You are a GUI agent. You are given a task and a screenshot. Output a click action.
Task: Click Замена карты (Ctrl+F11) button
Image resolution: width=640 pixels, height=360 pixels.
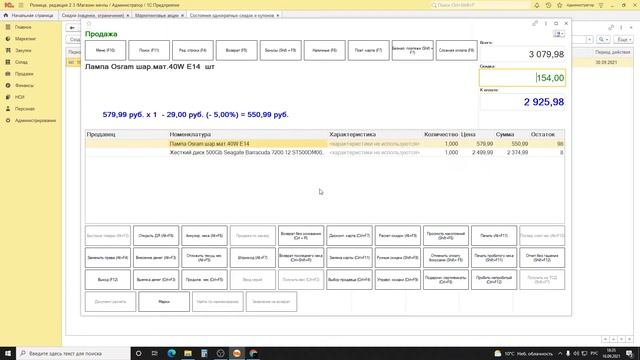click(349, 258)
